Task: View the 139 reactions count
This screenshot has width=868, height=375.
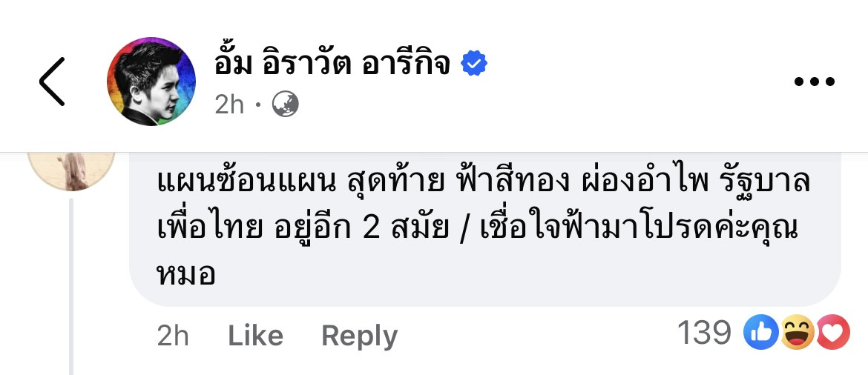Action: click(705, 333)
